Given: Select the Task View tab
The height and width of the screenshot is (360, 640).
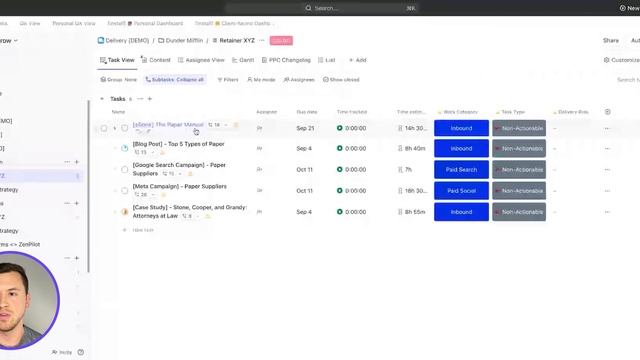Looking at the screenshot, I should coord(117,60).
